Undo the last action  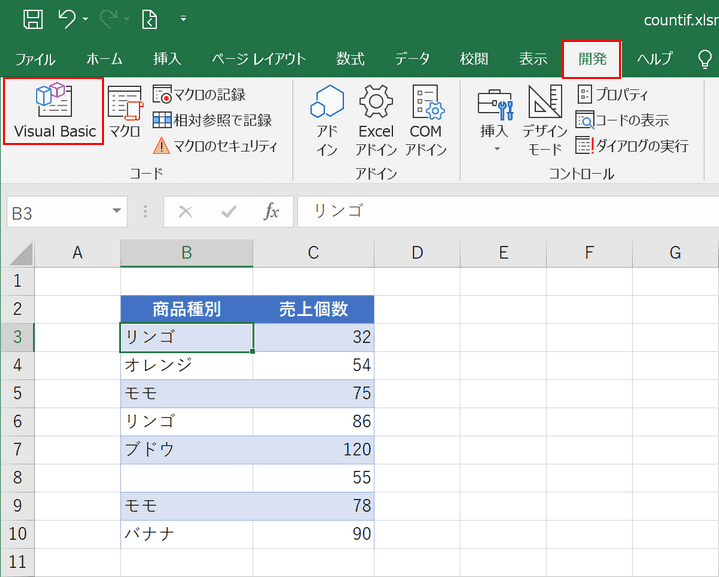(67, 19)
